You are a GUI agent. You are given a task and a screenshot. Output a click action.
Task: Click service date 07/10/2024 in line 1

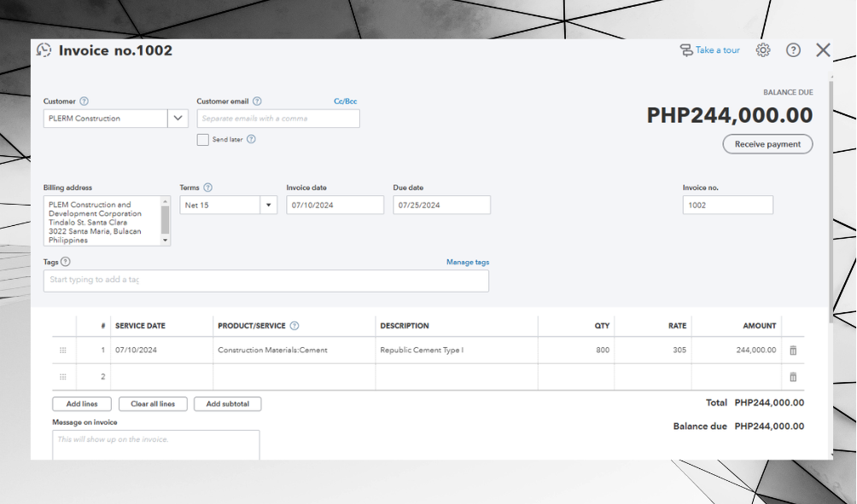coord(162,350)
